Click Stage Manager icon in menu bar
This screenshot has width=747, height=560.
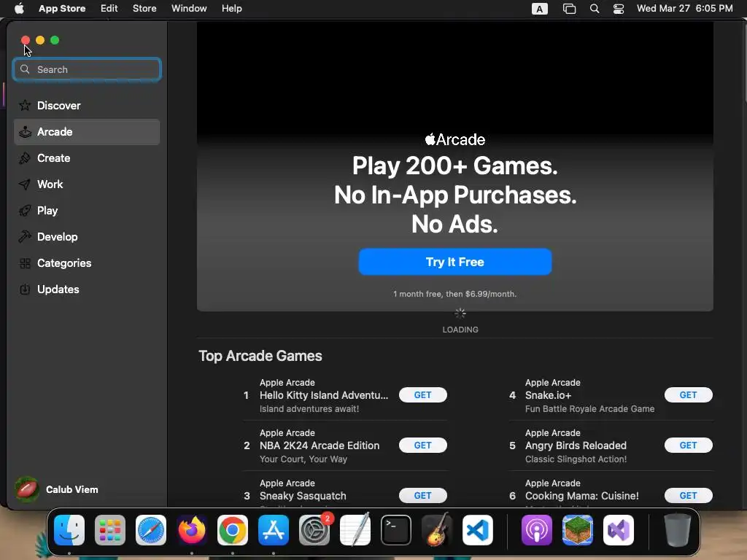(x=569, y=9)
